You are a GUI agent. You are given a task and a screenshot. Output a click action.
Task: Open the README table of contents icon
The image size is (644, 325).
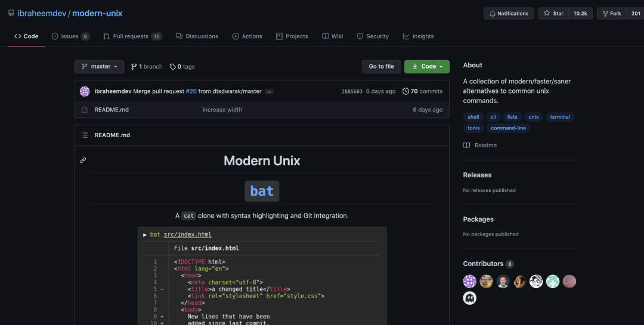coord(85,135)
